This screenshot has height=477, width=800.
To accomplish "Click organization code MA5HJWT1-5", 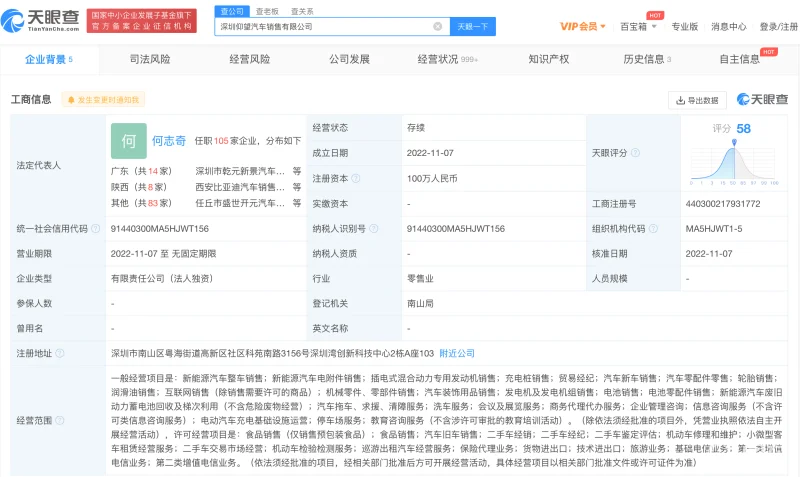I will [x=714, y=229].
